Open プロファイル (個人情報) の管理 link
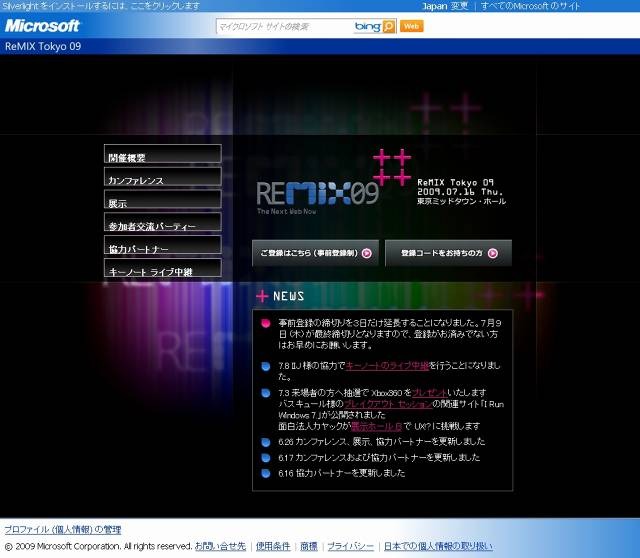 [63, 530]
